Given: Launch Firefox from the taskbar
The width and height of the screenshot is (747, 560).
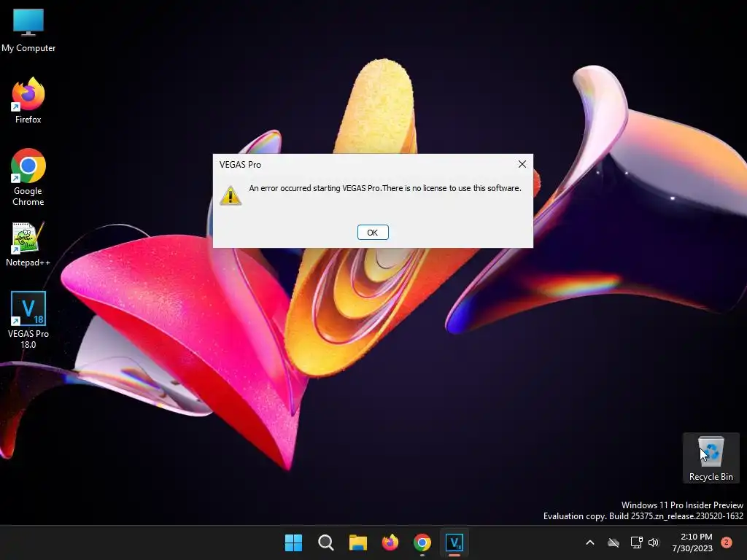Looking at the screenshot, I should point(390,542).
